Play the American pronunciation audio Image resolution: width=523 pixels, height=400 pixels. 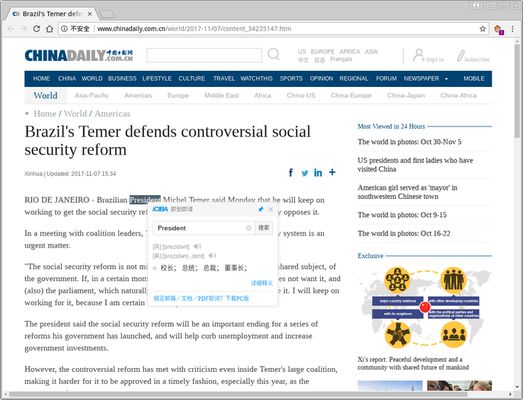212,256
